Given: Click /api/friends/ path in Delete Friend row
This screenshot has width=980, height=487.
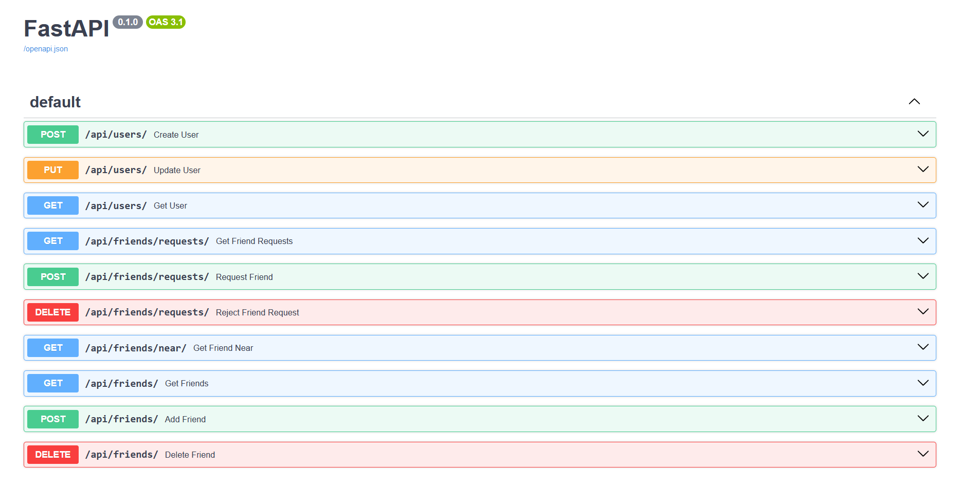Looking at the screenshot, I should (x=122, y=455).
